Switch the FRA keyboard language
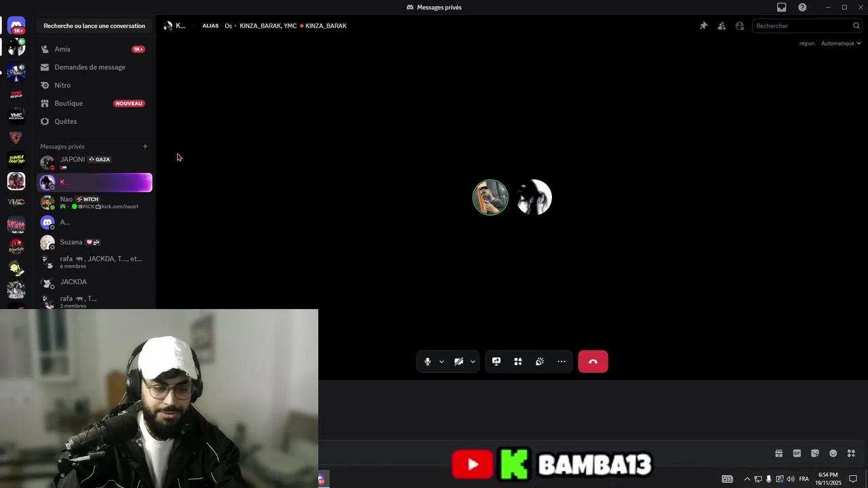This screenshot has width=868, height=488. tap(804, 479)
